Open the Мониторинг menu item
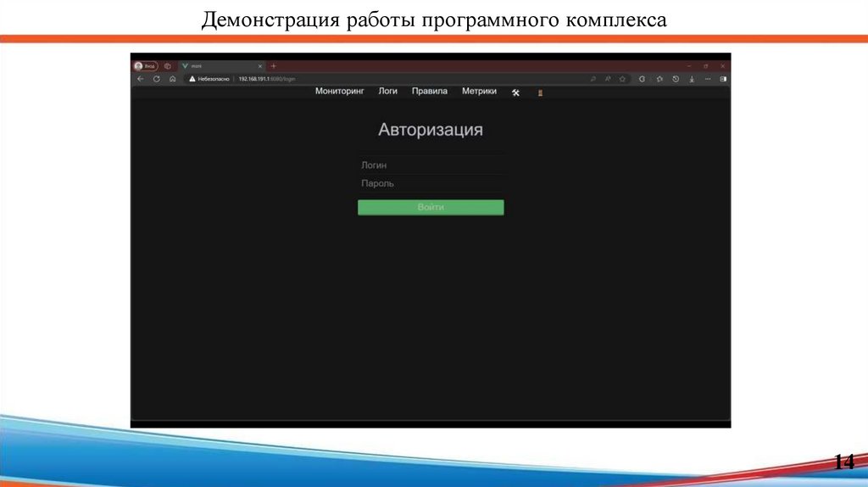The height and width of the screenshot is (487, 868). pos(339,92)
